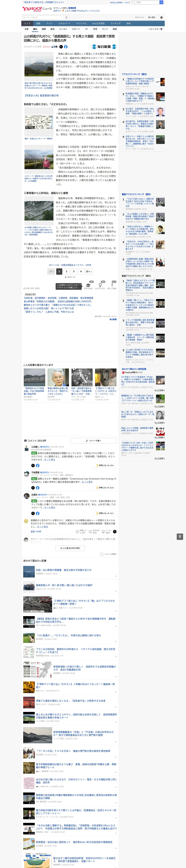Open 社説:女川原発の再稼働 article
Image resolution: width=186 pixels, height=868 pixels.
point(63,570)
